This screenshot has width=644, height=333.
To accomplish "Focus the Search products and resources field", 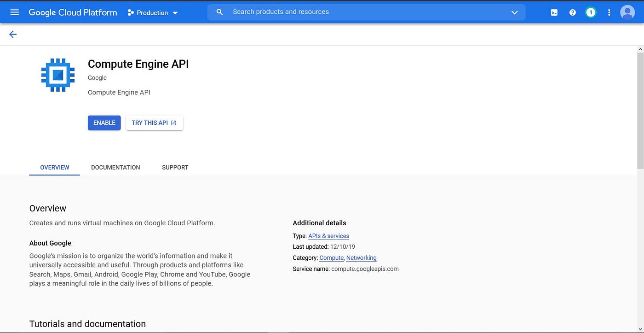I will (366, 12).
